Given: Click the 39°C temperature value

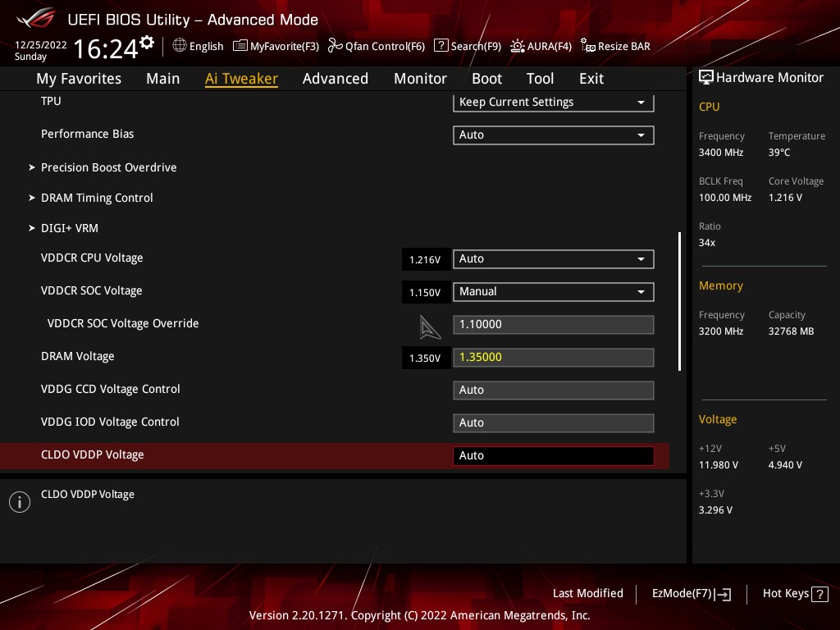Looking at the screenshot, I should tap(779, 152).
